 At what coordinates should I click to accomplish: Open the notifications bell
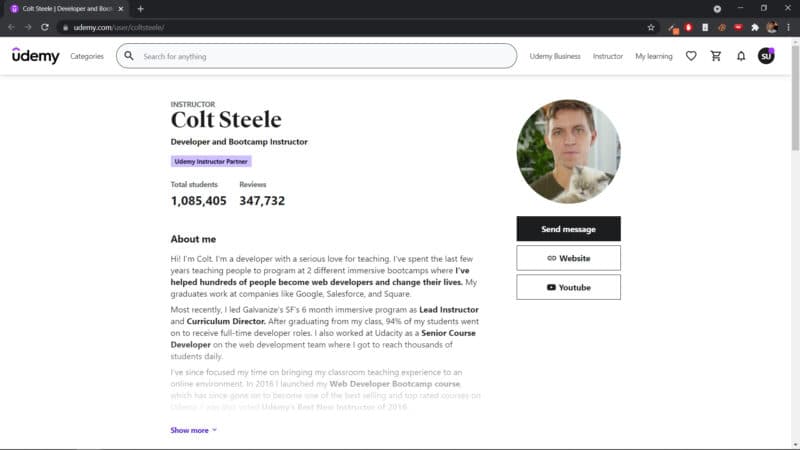741,56
